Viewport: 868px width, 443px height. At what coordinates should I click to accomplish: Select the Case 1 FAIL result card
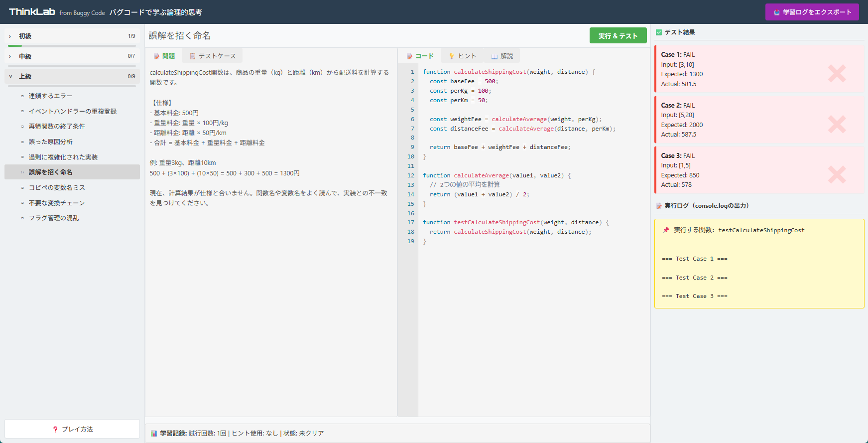click(759, 69)
